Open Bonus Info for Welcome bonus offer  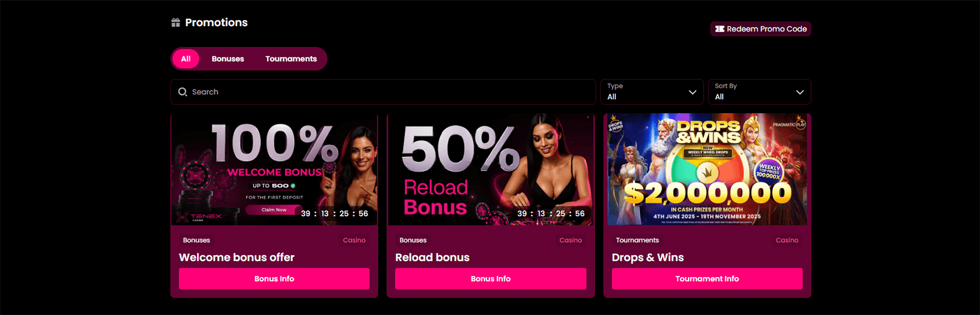[274, 278]
